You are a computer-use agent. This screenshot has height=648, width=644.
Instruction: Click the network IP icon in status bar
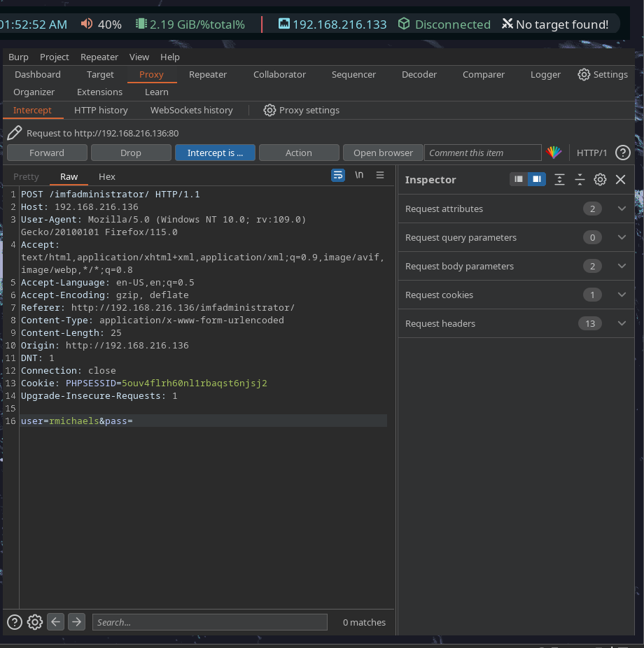(x=284, y=24)
